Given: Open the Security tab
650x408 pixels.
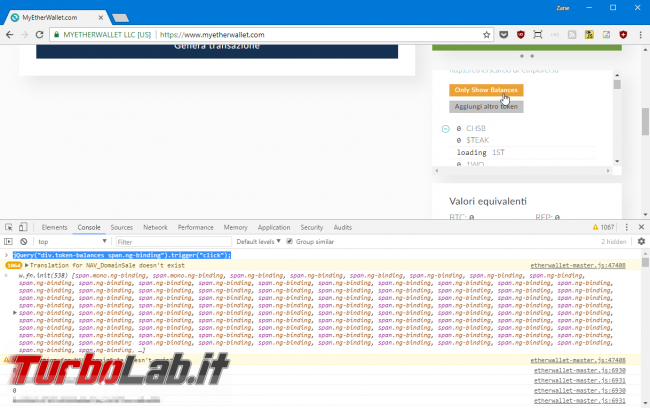Looking at the screenshot, I should pyautogui.click(x=312, y=227).
